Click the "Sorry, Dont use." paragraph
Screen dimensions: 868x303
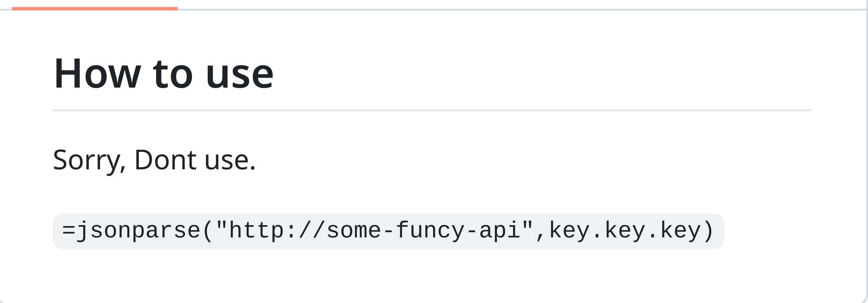[x=154, y=160]
